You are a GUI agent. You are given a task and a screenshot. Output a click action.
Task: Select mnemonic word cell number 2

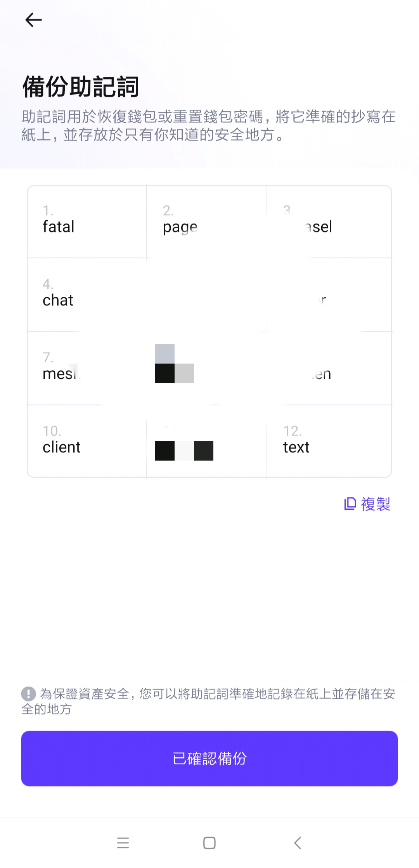(x=206, y=222)
